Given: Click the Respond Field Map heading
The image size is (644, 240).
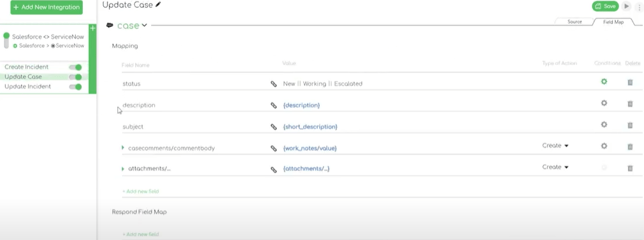Looking at the screenshot, I should pyautogui.click(x=140, y=212).
